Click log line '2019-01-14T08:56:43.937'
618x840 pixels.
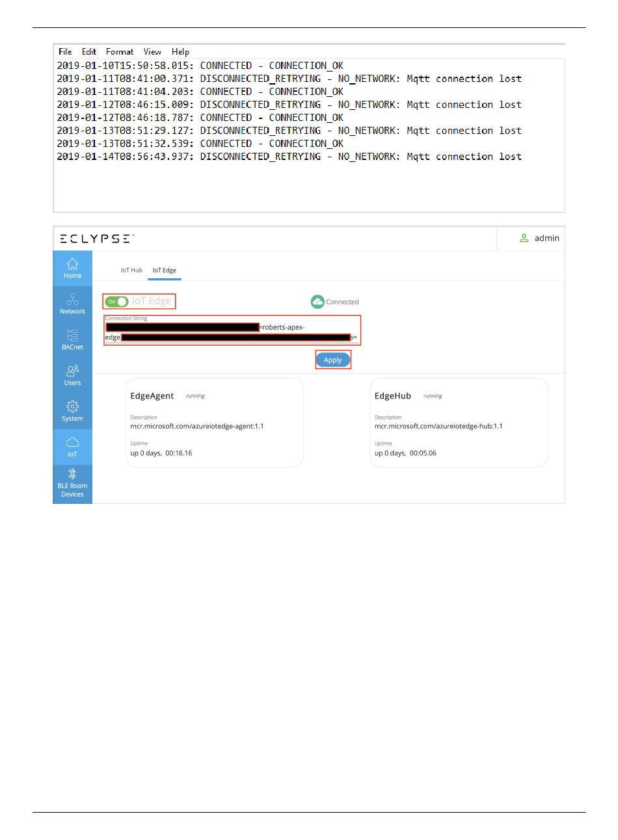point(289,157)
